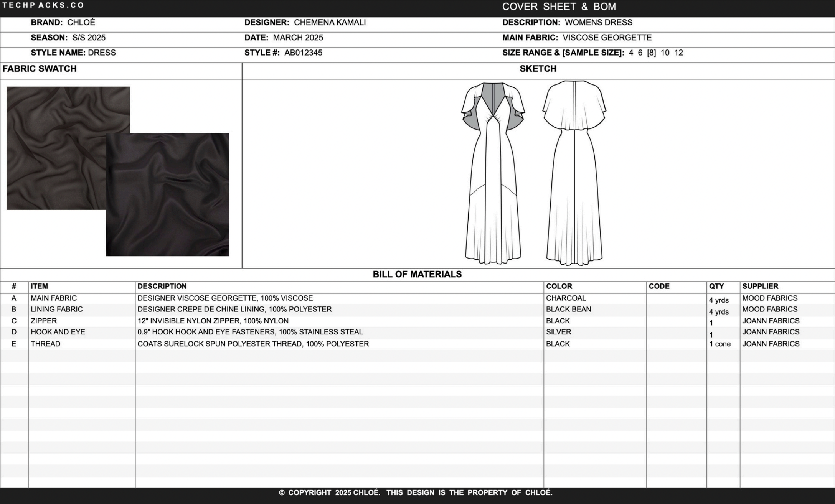Viewport: 835px width, 504px height.
Task: Click row letter C in the # column
Action: point(14,321)
